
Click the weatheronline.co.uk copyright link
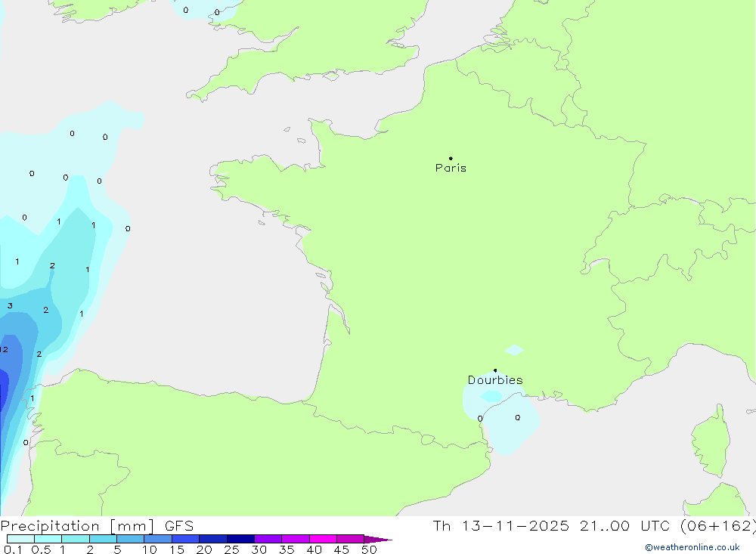click(x=692, y=547)
